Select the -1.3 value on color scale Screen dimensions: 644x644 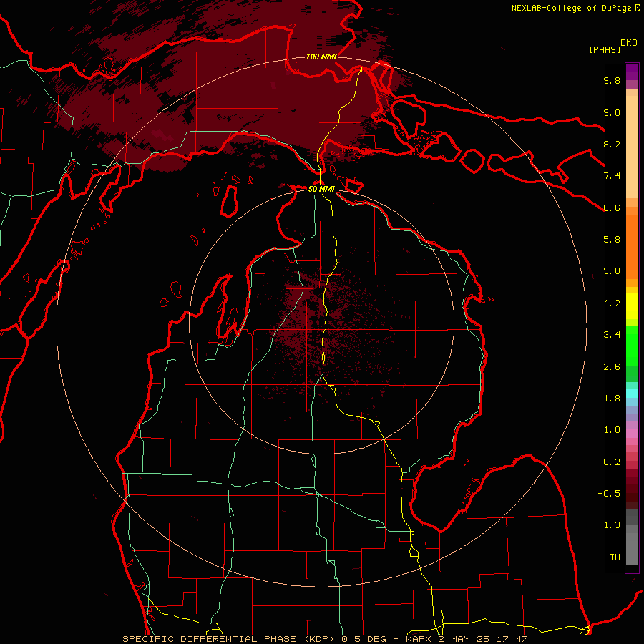coord(609,525)
